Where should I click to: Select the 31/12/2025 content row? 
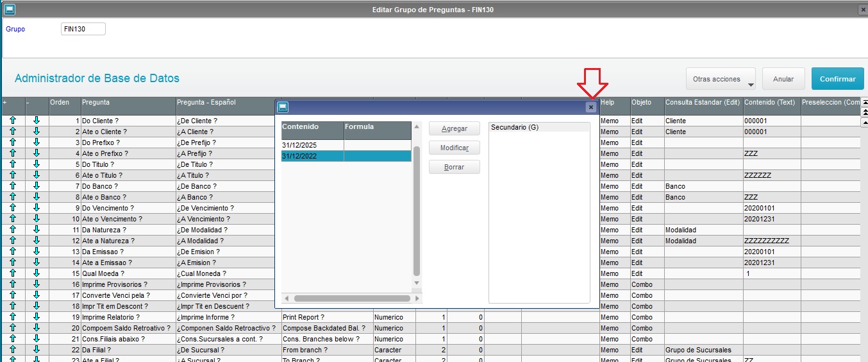[x=346, y=145]
